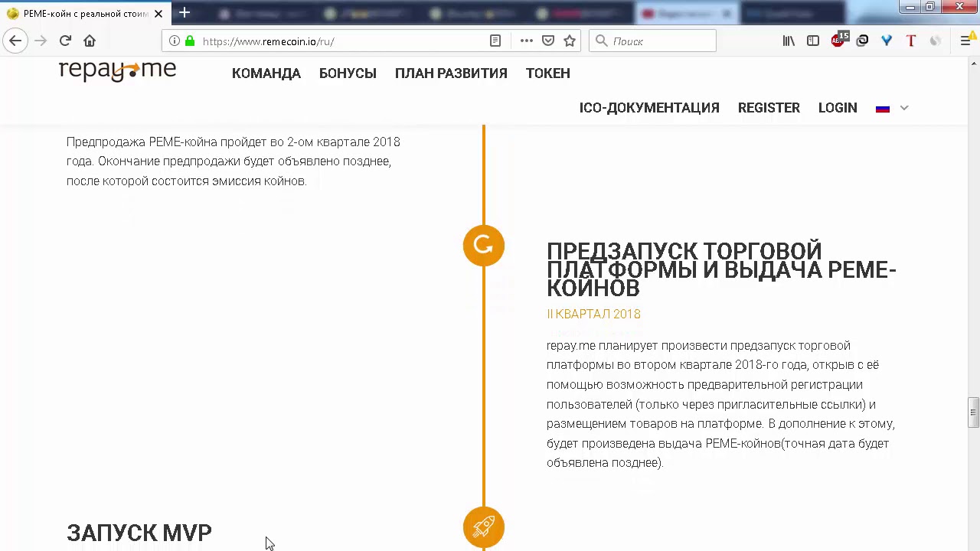Viewport: 980px width, 551px height.
Task: Open a new tab with plus button
Action: pyautogui.click(x=185, y=13)
